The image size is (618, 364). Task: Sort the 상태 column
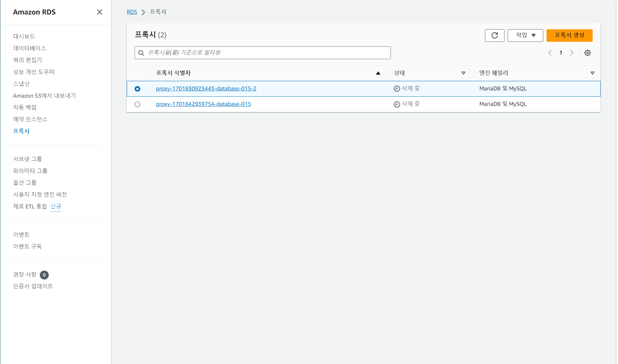click(463, 73)
